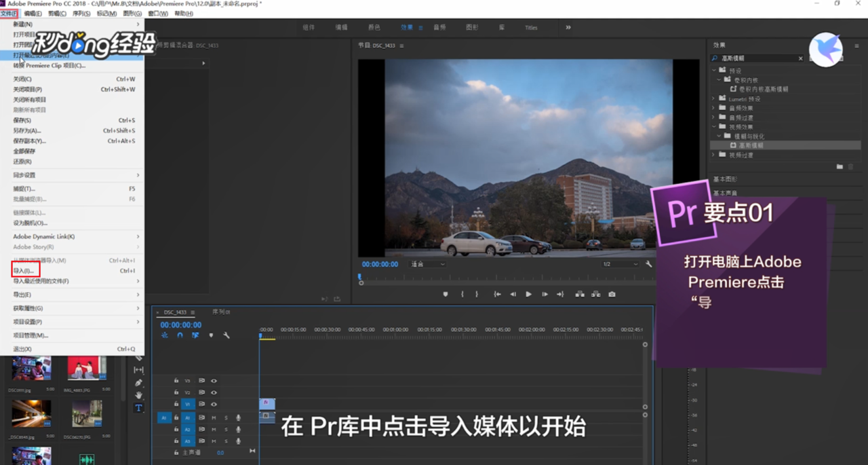868x465 pixels.
Task: Open the 基本图形 panel
Action: (x=725, y=179)
